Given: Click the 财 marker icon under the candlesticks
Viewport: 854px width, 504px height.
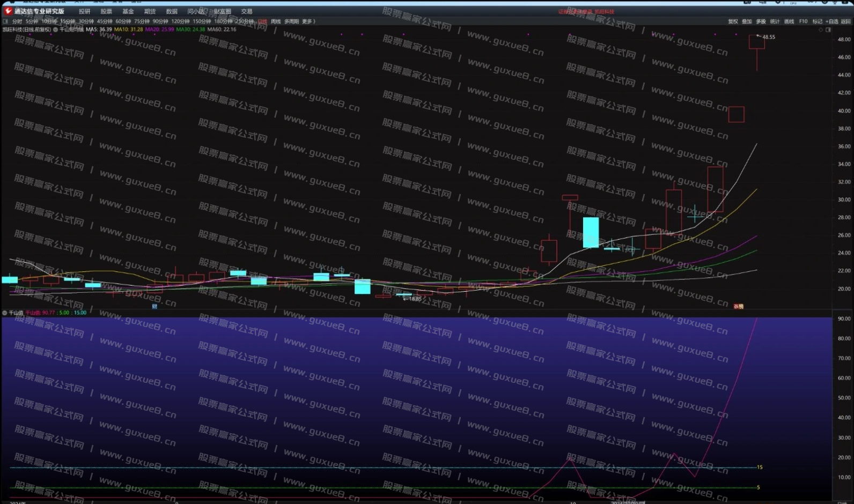Looking at the screenshot, I should 154,307.
